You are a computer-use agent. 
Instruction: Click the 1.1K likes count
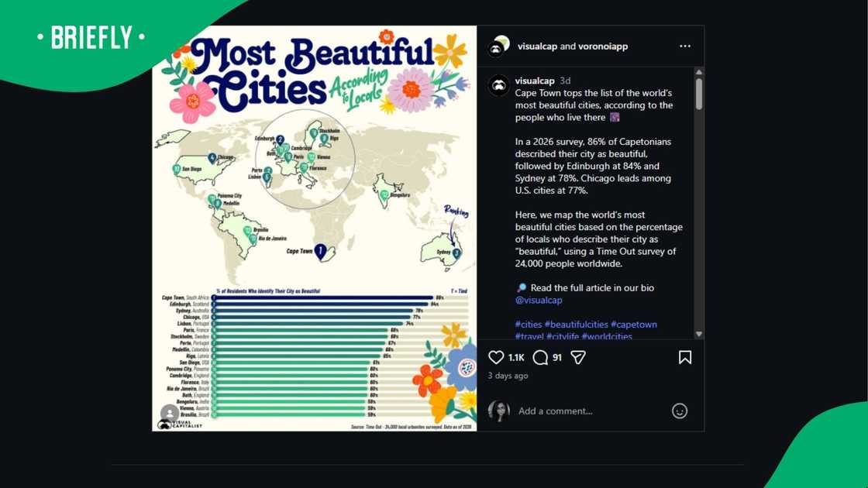point(516,358)
